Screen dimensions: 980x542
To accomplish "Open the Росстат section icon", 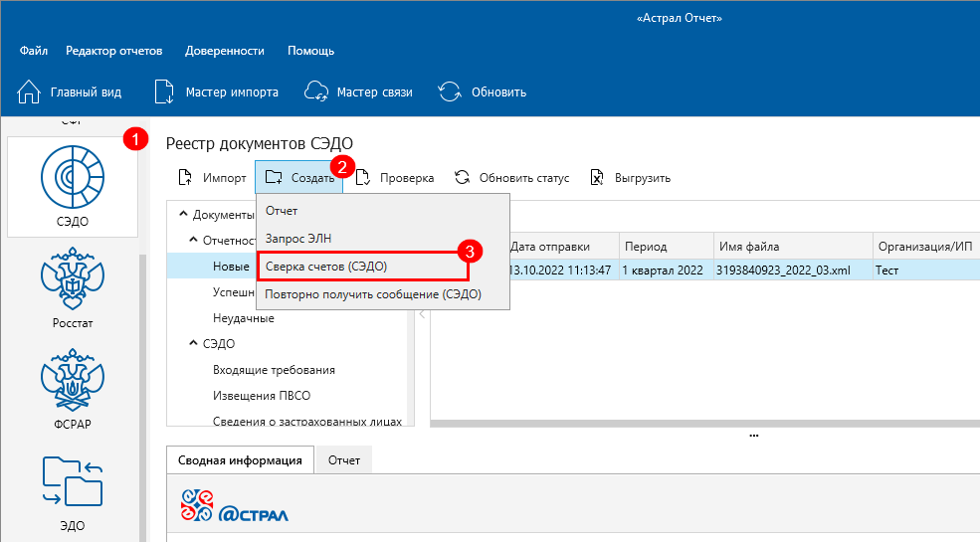I will pyautogui.click(x=72, y=288).
